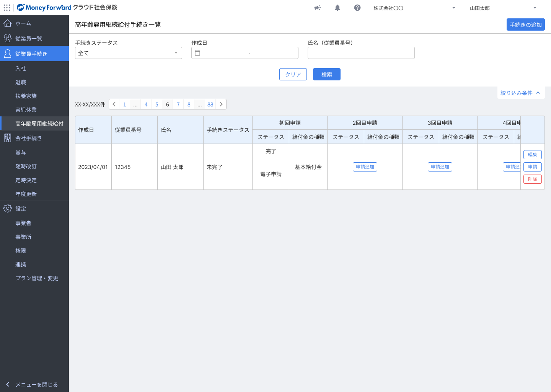Open the 株式会社〇〇 company dropdown

tap(415, 8)
